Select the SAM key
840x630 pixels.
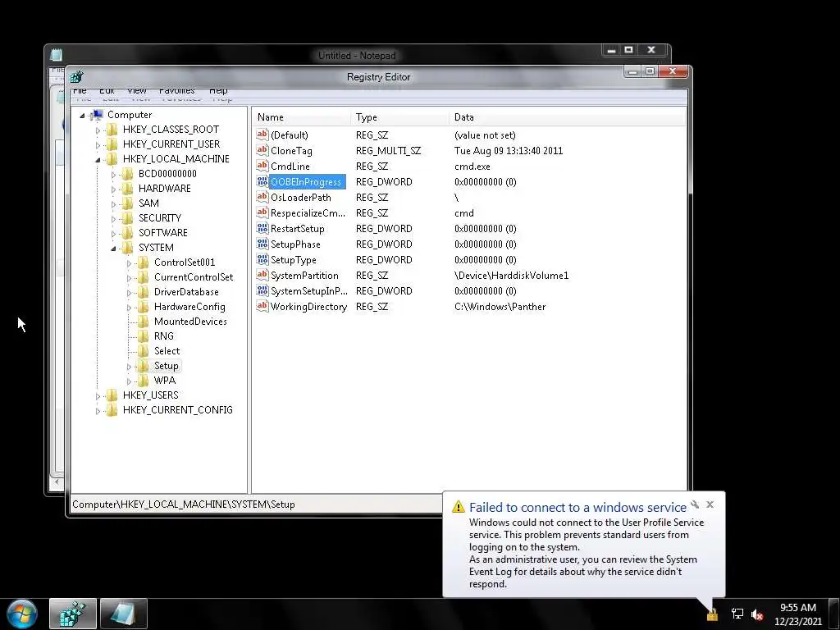coord(148,203)
